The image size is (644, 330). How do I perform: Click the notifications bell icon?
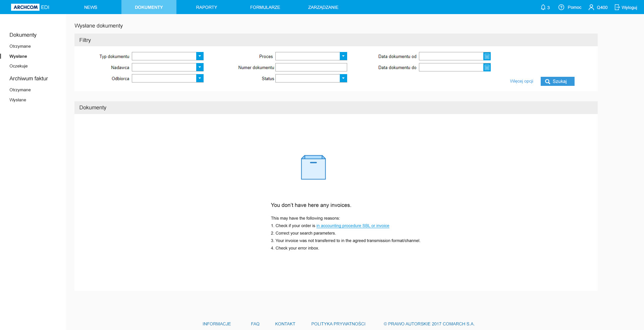pyautogui.click(x=543, y=7)
